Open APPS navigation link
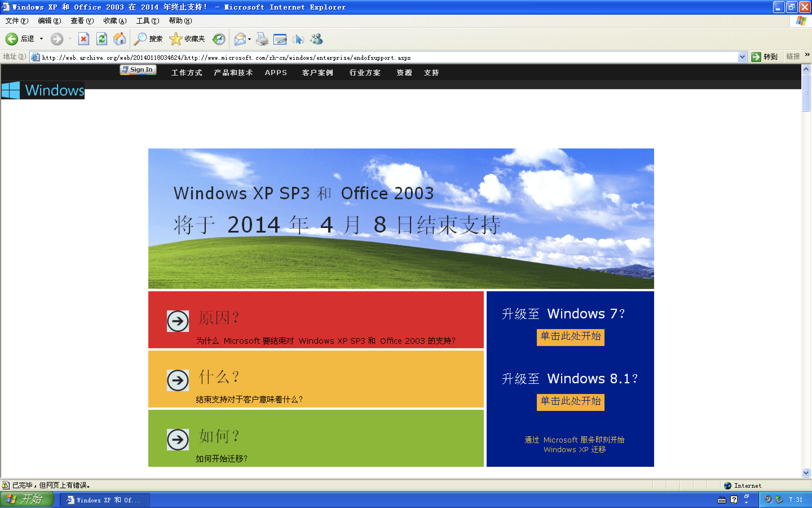The image size is (812, 508). point(276,73)
